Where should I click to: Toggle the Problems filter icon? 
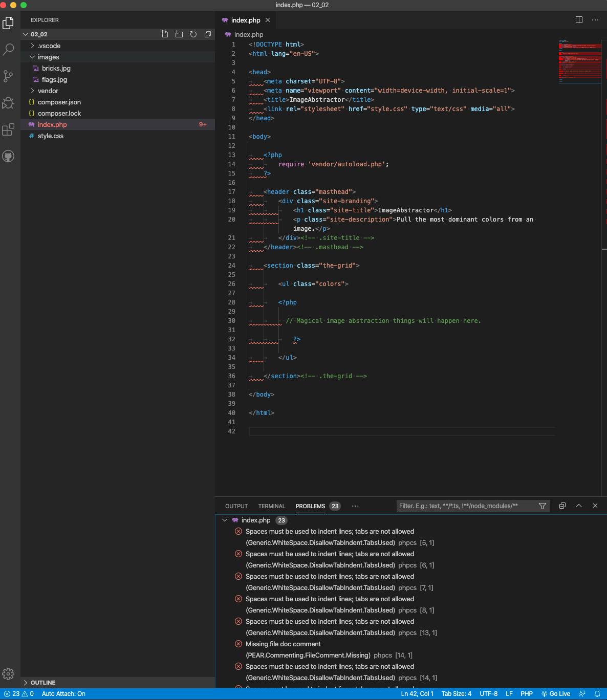coord(542,506)
